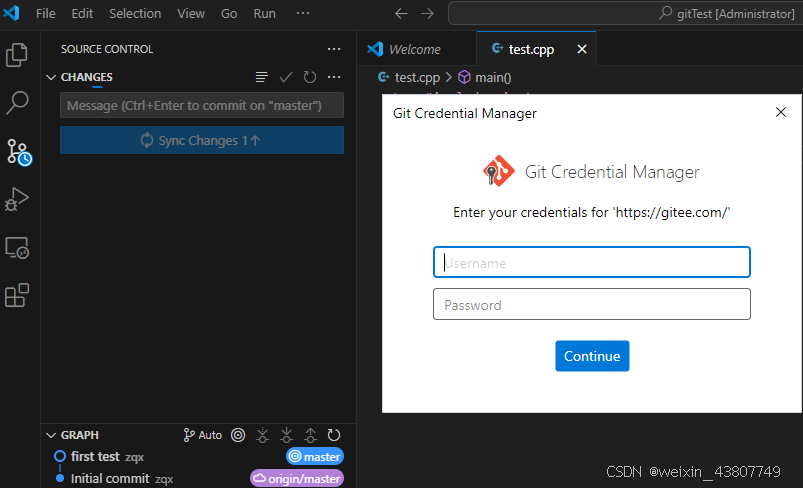Open the Selection menu

(x=135, y=14)
